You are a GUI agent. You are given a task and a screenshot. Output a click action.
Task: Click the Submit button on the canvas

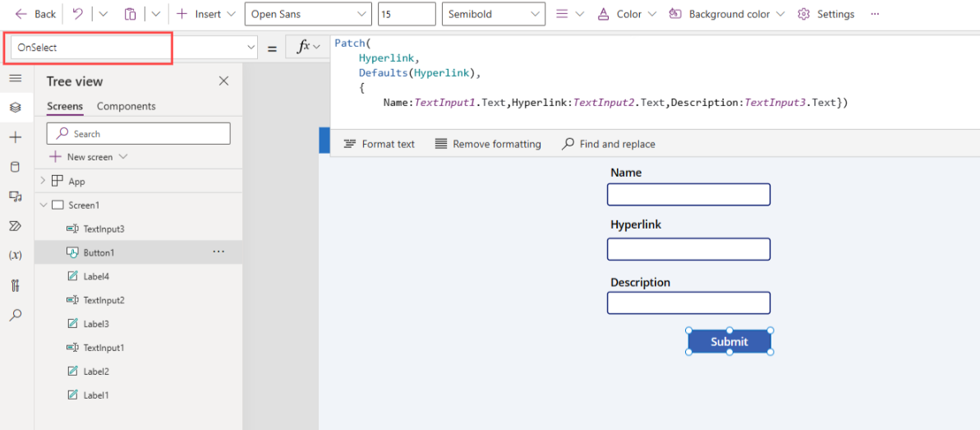point(729,341)
